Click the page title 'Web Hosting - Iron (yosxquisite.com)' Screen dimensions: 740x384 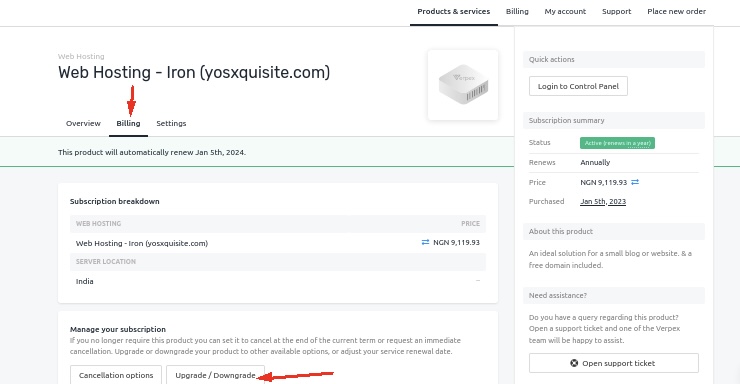point(194,72)
